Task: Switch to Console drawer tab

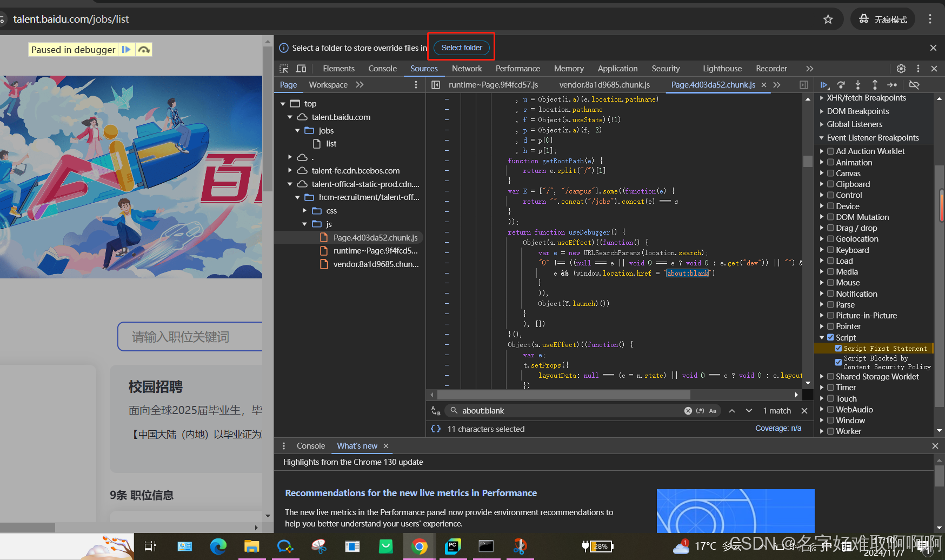Action: point(311,446)
